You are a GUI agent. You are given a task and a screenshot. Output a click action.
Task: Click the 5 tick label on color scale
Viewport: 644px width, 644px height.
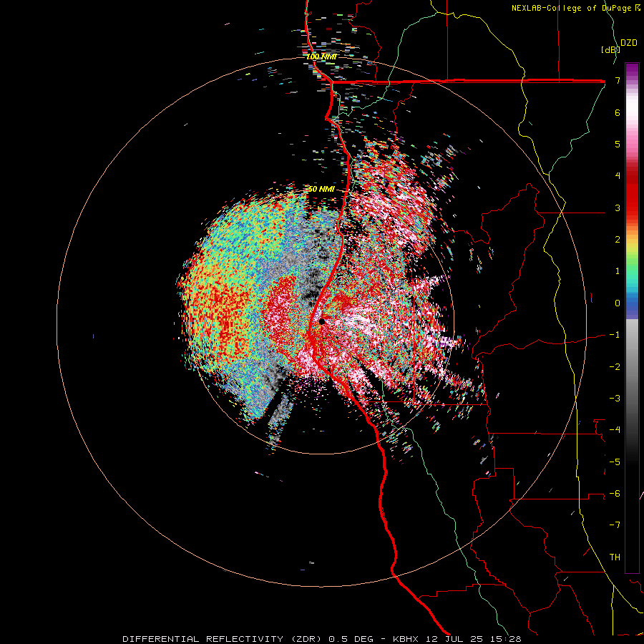coord(618,144)
